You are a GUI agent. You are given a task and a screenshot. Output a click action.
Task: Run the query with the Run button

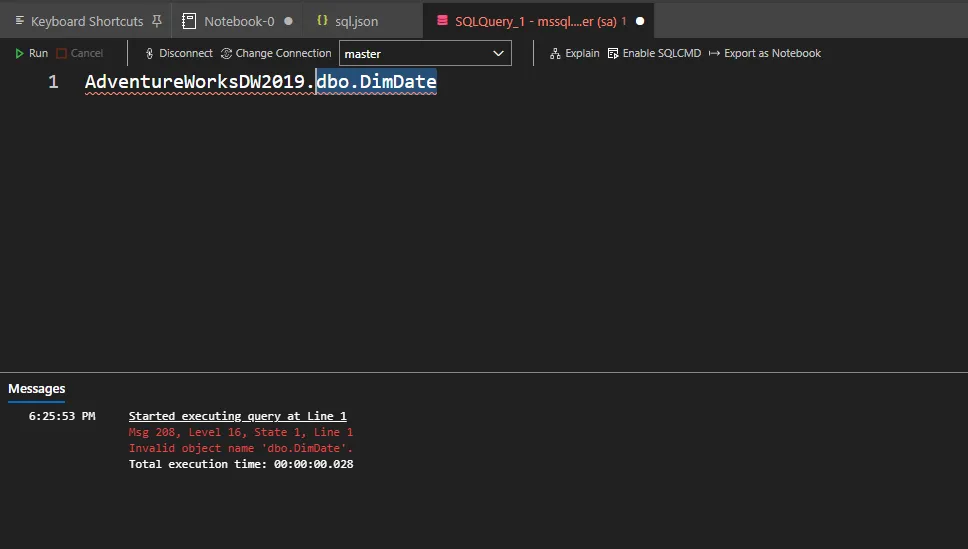(31, 53)
